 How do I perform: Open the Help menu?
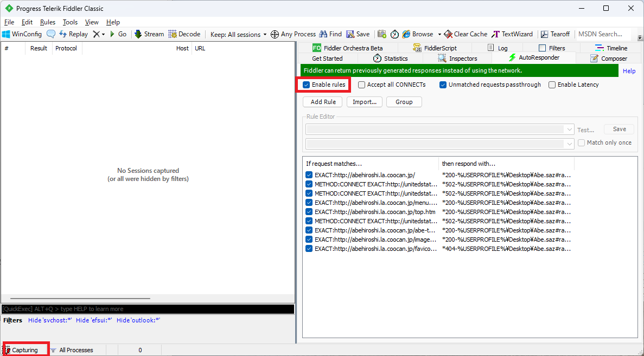pos(113,22)
